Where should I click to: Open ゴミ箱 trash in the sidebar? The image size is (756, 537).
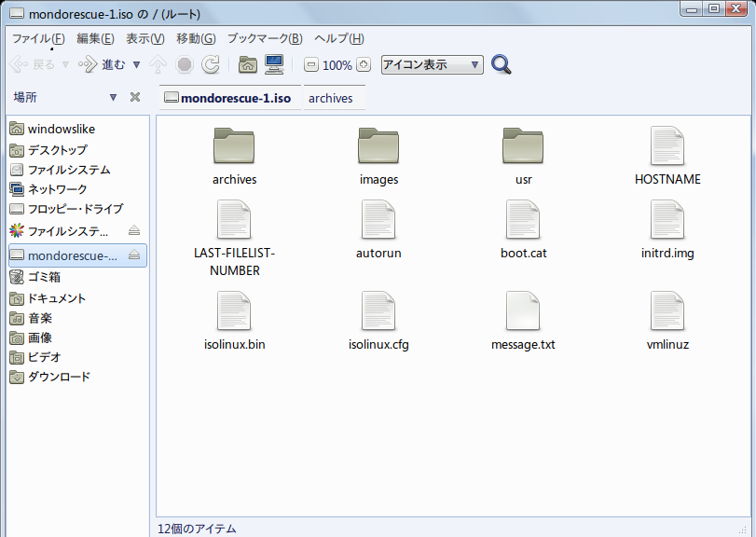click(77, 277)
